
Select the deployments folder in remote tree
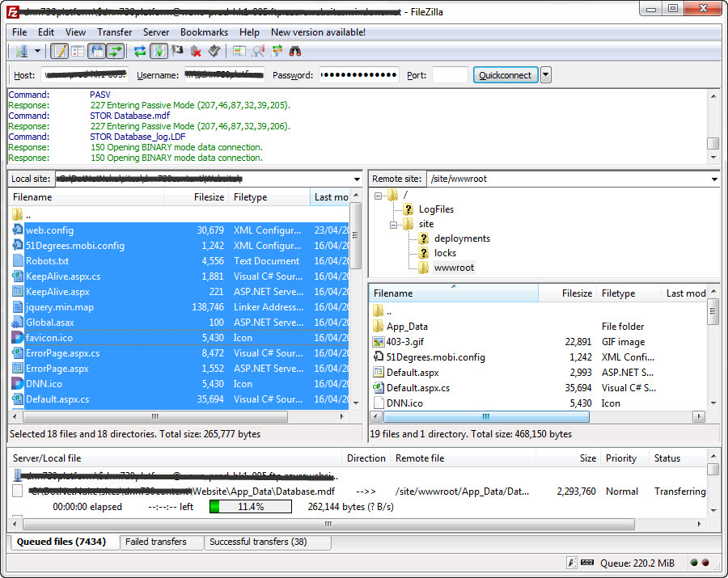(462, 238)
